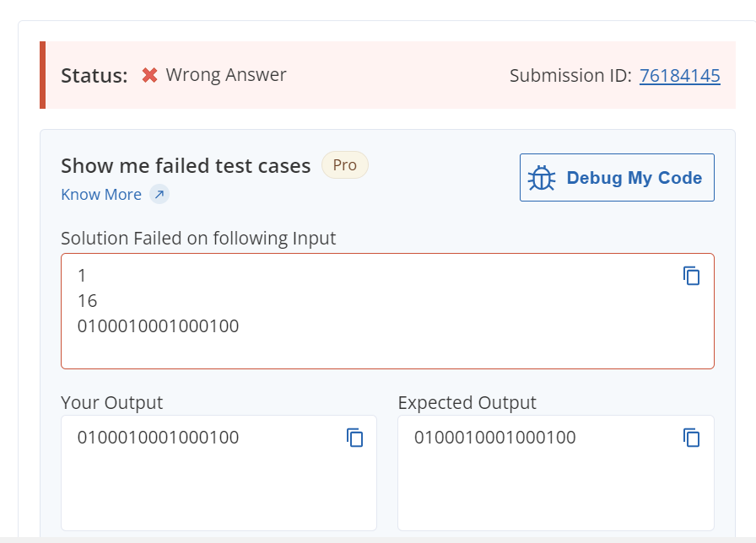Select the Your Output result box
The image size is (756, 543).
point(219,473)
